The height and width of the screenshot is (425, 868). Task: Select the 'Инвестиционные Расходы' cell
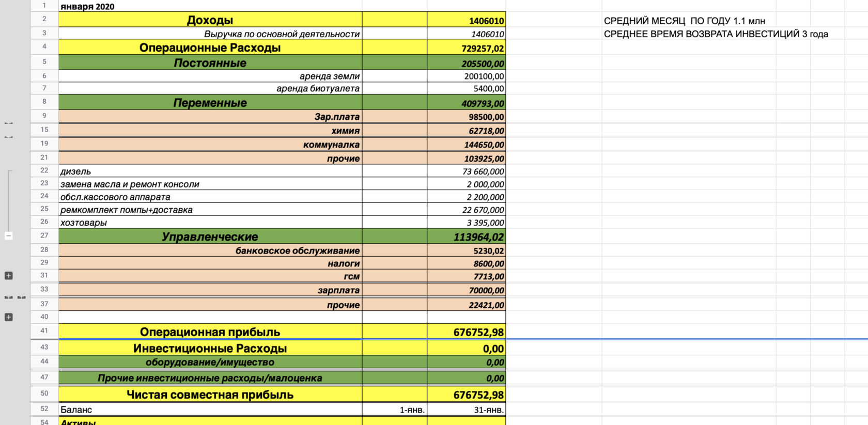[210, 348]
